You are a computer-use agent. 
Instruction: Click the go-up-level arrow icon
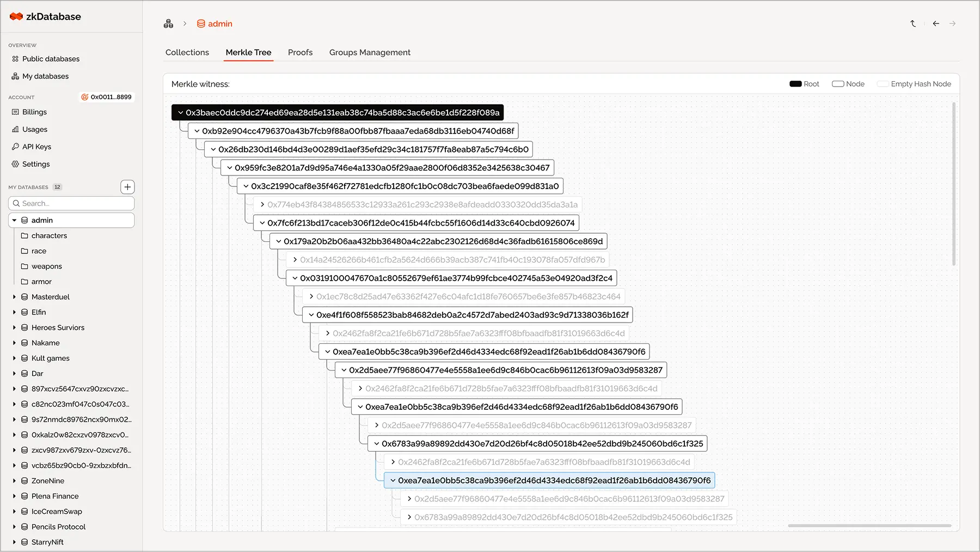click(x=913, y=23)
